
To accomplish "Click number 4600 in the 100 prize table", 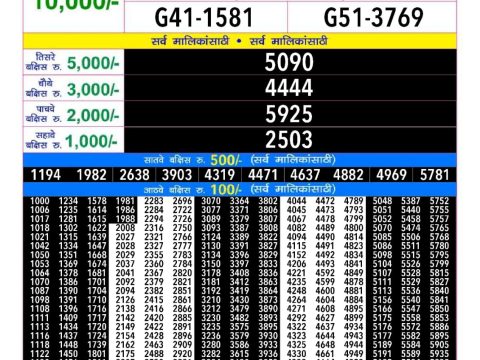I will tap(325, 291).
